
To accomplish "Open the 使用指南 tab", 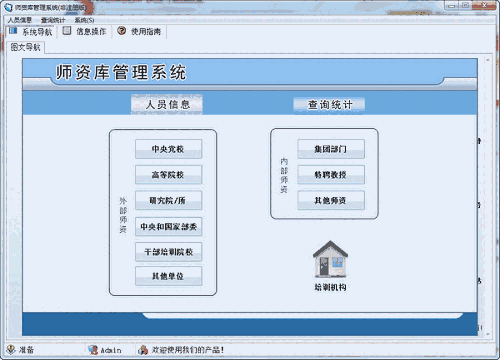I will [139, 32].
